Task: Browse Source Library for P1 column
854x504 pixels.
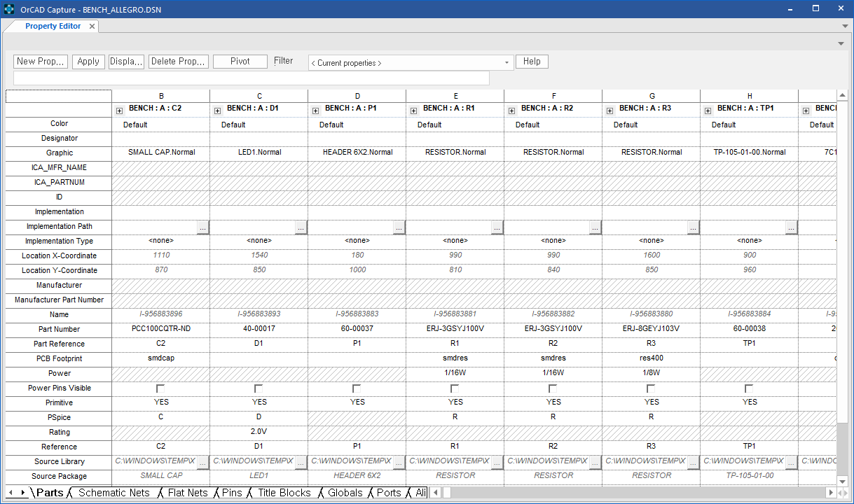Action: pos(399,463)
